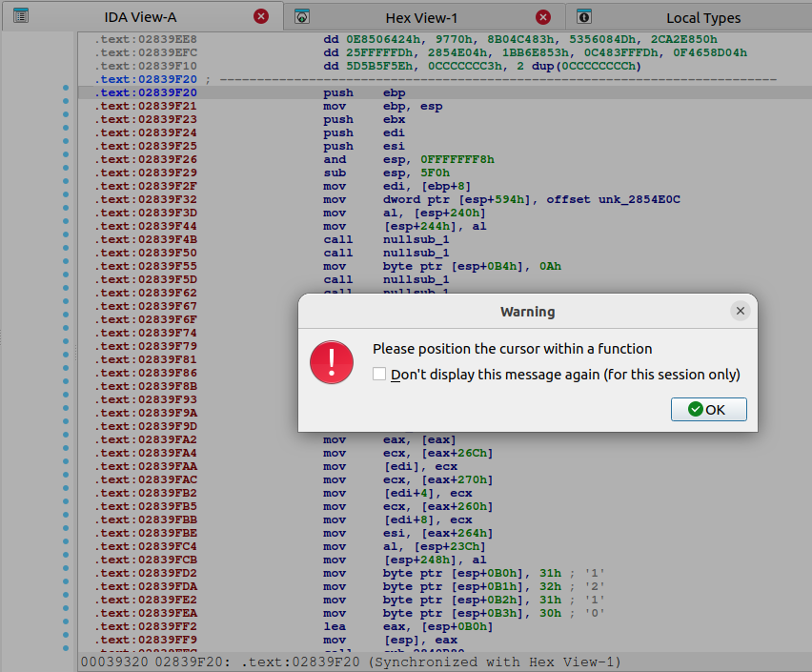Click operand [eax+260h]

coord(457,507)
